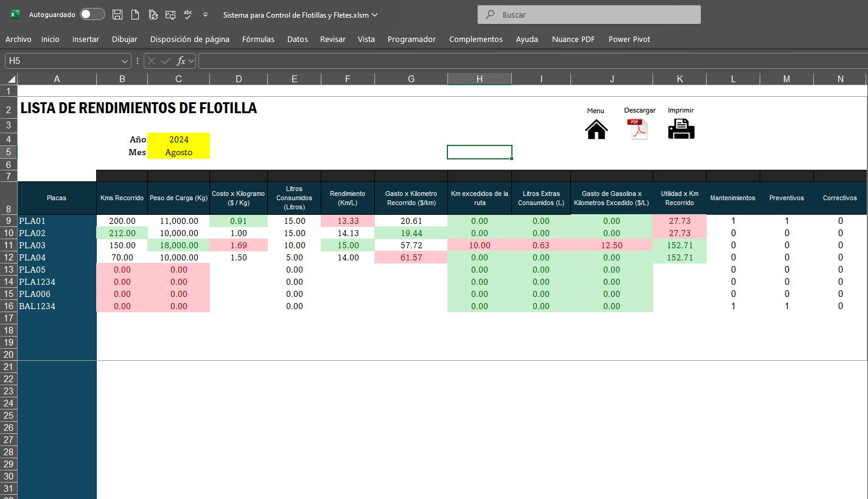Create a new document from quick toolbar
Image resolution: width=868 pixels, height=499 pixels.
point(135,15)
